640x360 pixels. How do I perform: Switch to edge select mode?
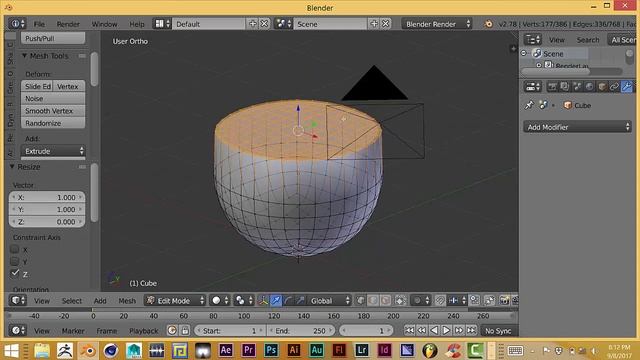(373, 301)
